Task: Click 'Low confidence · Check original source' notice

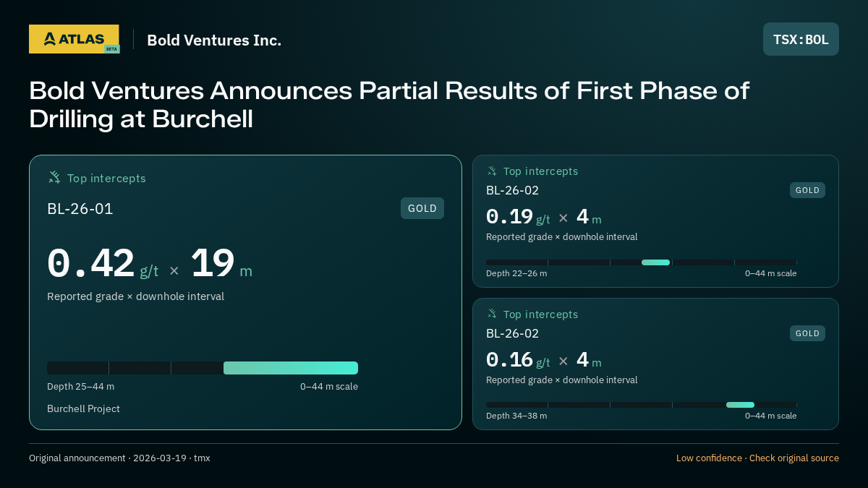Action: (x=757, y=458)
